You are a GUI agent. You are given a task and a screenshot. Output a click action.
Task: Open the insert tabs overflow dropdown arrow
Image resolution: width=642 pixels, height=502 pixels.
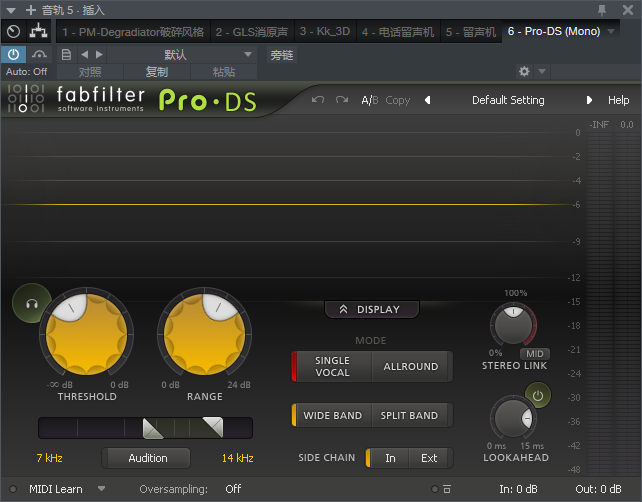tap(611, 31)
